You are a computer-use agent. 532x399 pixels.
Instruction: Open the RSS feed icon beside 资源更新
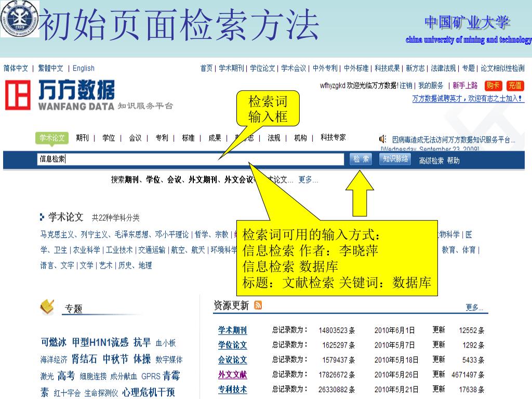[x=258, y=305]
